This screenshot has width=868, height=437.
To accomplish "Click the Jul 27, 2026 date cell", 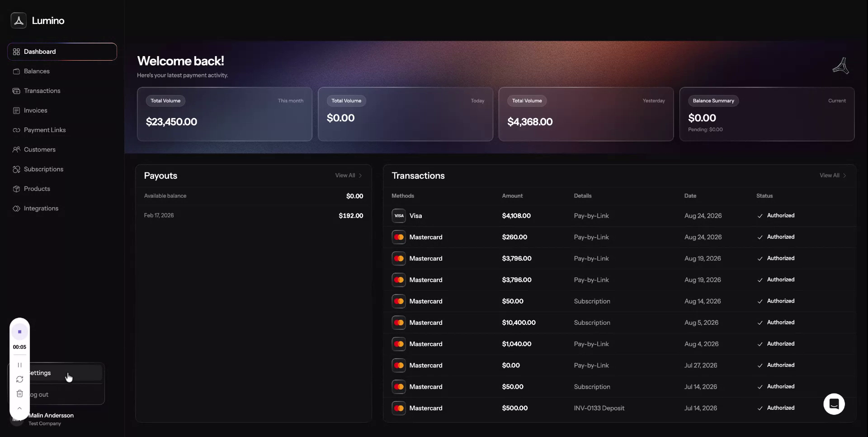I will (x=701, y=365).
